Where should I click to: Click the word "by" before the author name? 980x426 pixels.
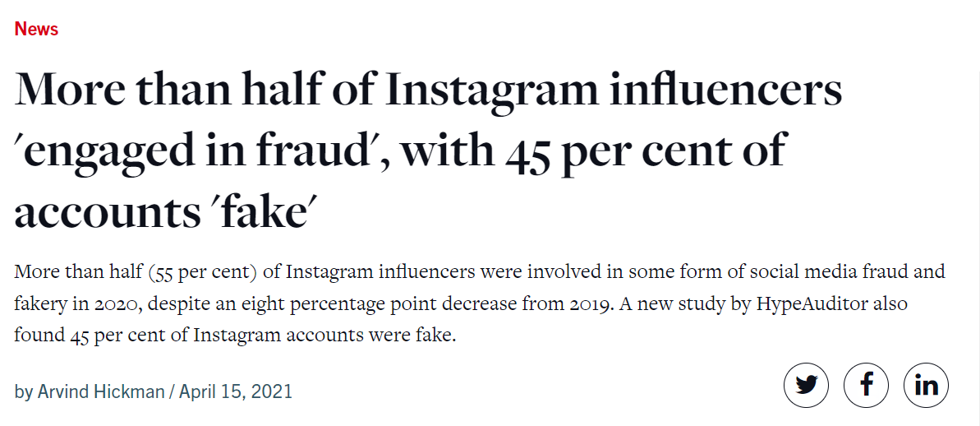pyautogui.click(x=24, y=393)
